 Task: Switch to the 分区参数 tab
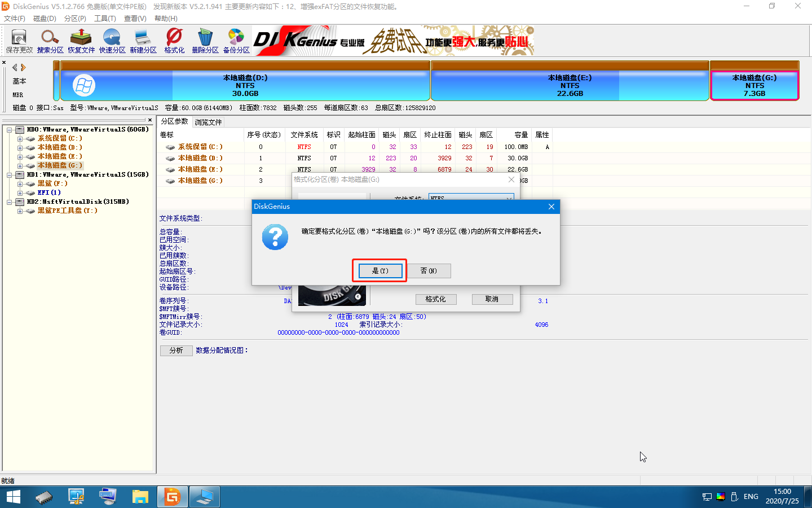pyautogui.click(x=174, y=121)
